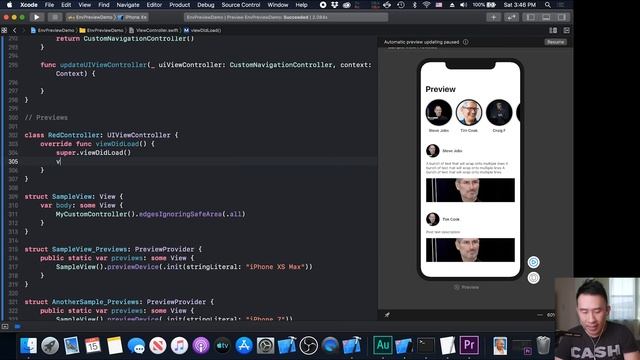Open Terminal from the Dock
Screen dimensions: 640x360
426,346
